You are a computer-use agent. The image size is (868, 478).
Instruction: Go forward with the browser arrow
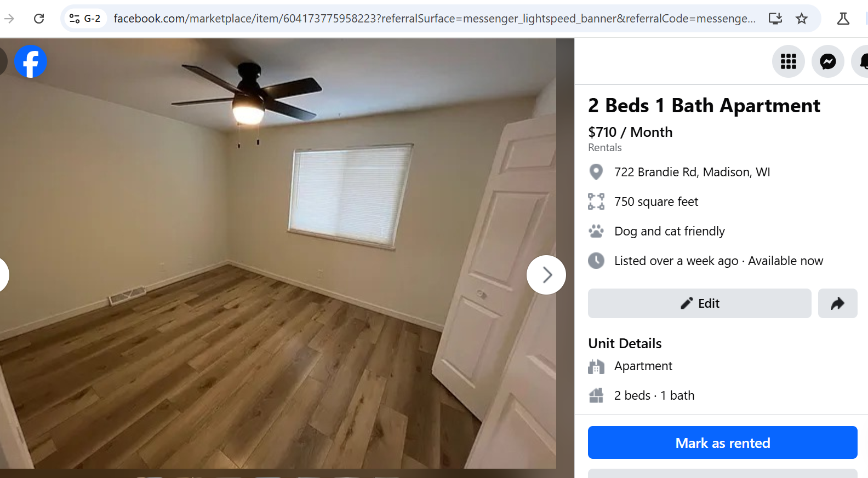click(9, 19)
